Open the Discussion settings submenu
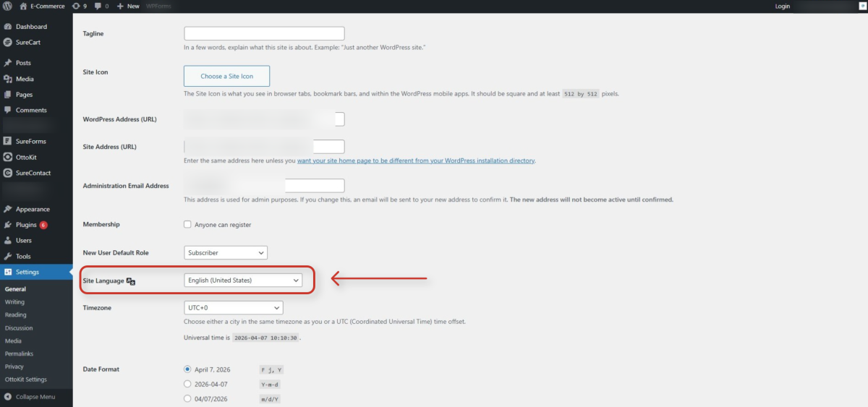 (x=19, y=328)
